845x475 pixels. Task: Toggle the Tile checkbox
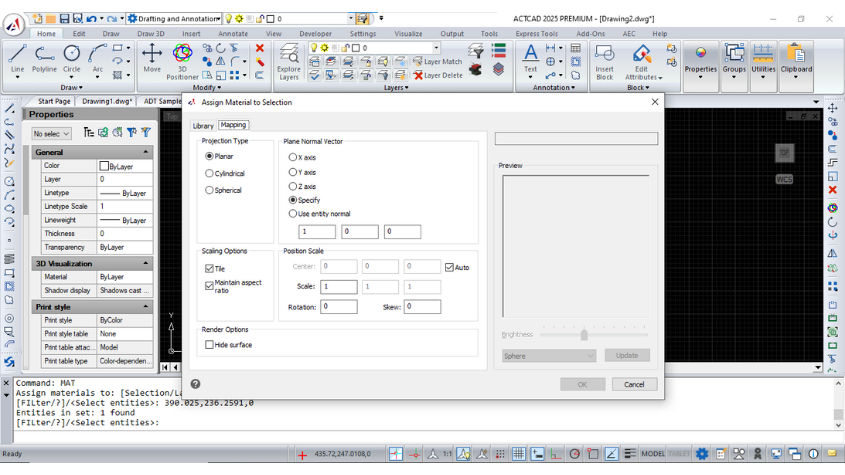pos(209,269)
